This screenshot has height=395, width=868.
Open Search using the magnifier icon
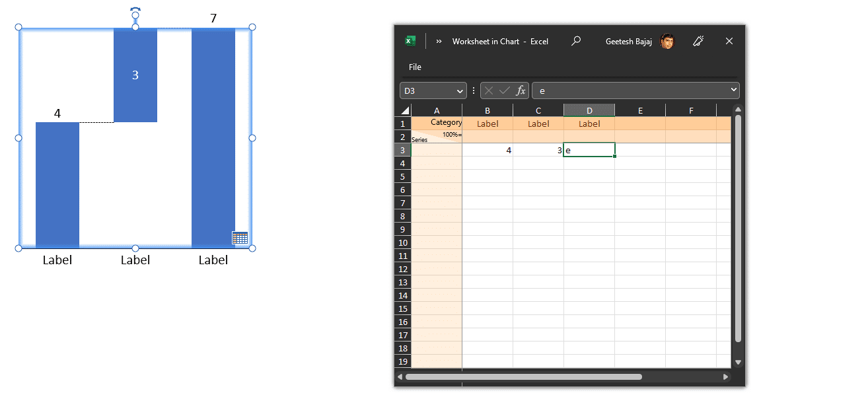[x=575, y=40]
